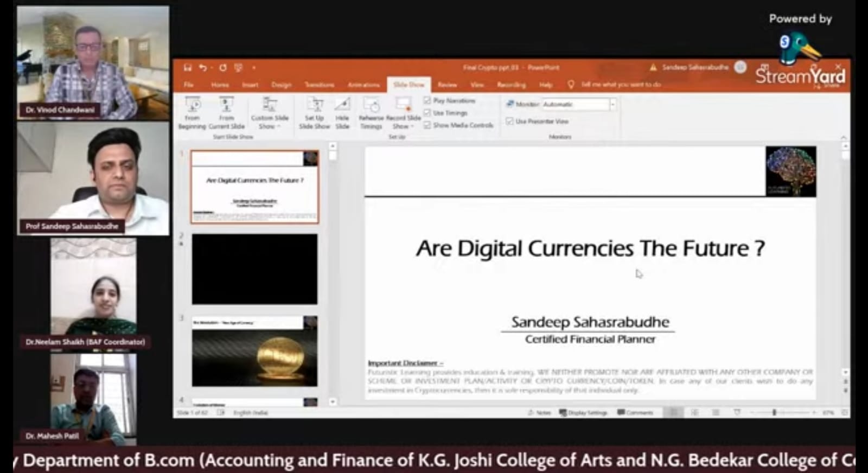The image size is (868, 473).
Task: Open the Design tab
Action: 281,85
